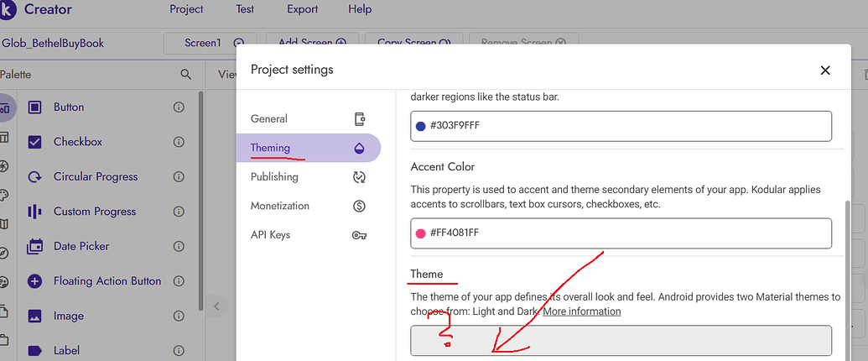Click the More information link
The image size is (868, 361).
pyautogui.click(x=582, y=311)
